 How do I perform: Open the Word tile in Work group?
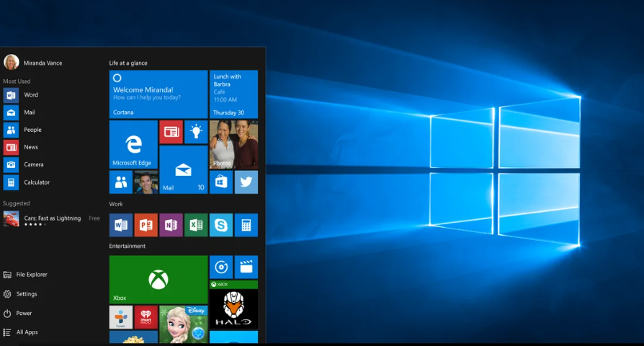pos(121,225)
